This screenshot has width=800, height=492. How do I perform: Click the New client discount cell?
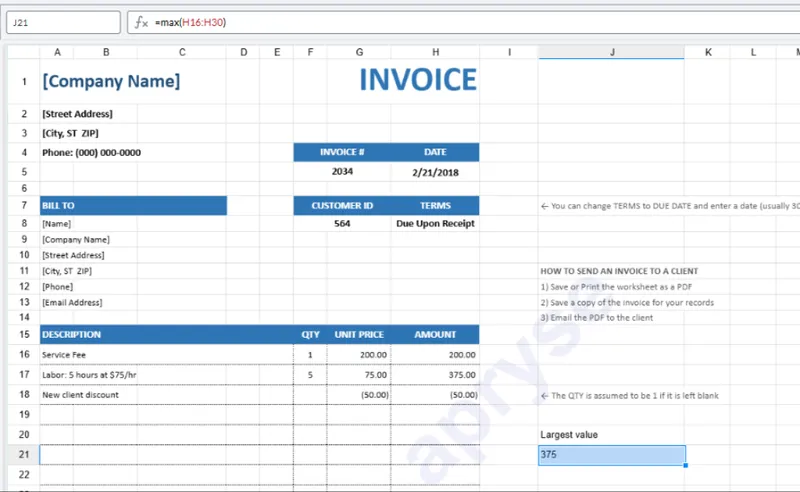click(x=167, y=395)
